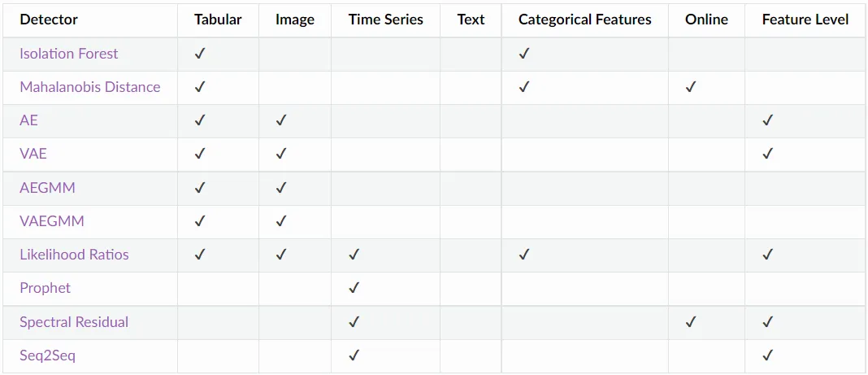868x375 pixels.
Task: Click the Prophet Time Series checkmark
Action: point(354,288)
